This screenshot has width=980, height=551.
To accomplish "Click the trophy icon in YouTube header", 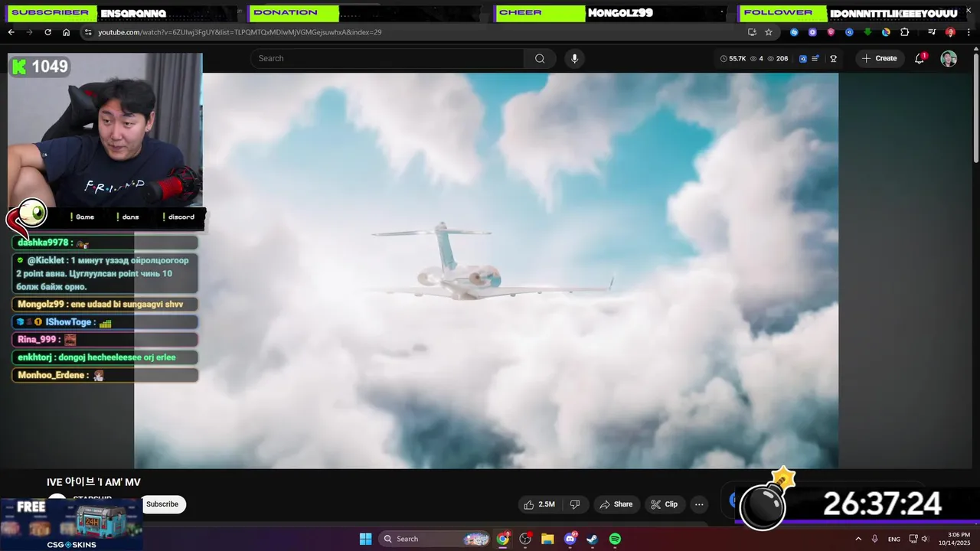I will coord(833,58).
